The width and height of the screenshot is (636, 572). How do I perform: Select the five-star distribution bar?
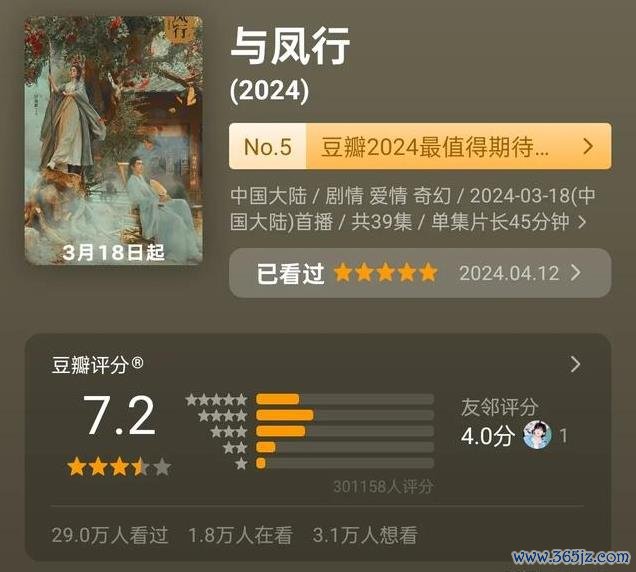(x=345, y=399)
